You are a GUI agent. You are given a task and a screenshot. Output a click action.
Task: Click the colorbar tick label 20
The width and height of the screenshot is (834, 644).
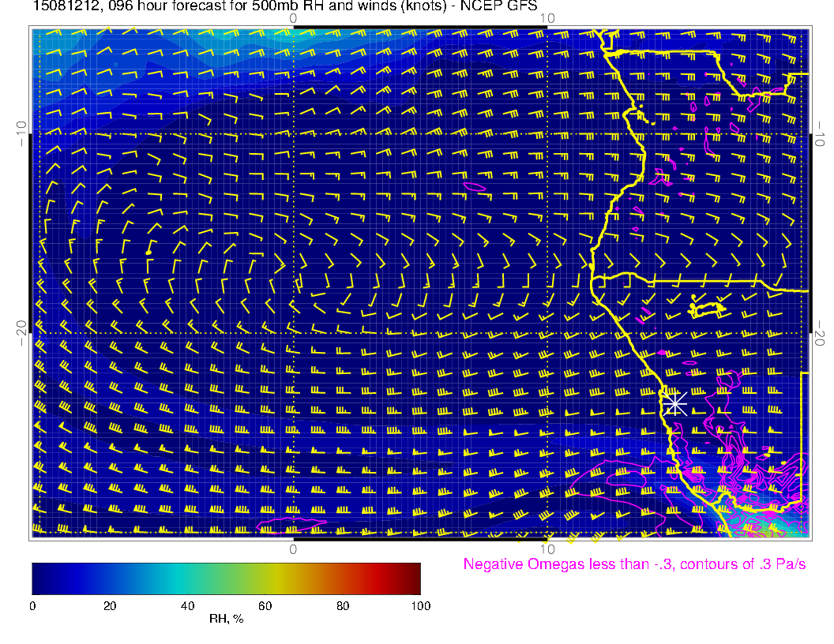tap(110, 605)
